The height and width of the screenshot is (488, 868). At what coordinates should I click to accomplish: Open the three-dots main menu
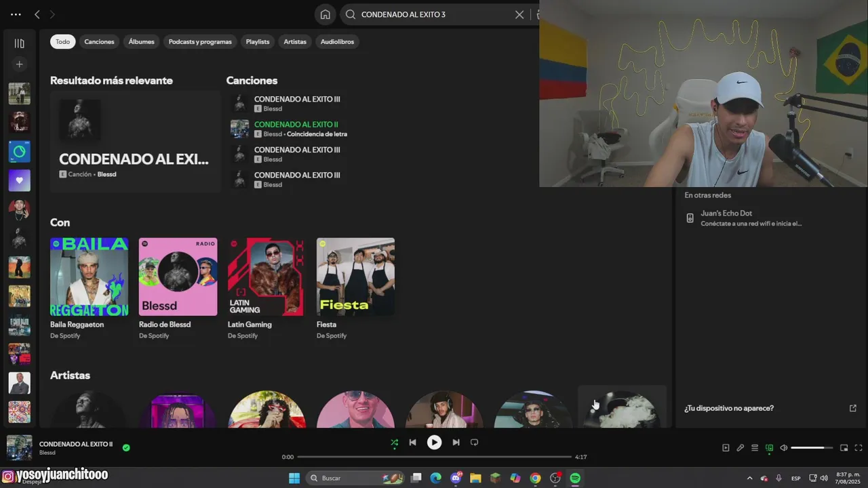click(16, 14)
